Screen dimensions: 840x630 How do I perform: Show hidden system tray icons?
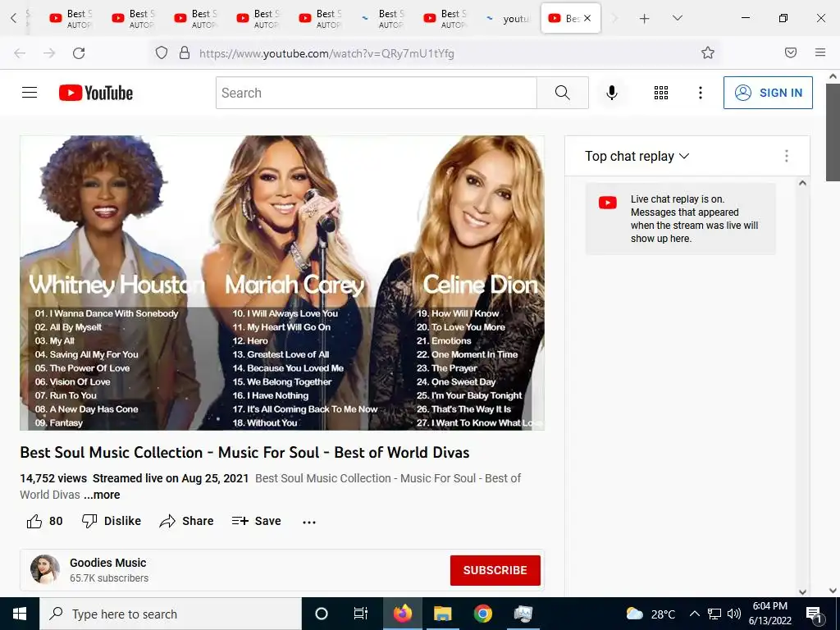pyautogui.click(x=694, y=614)
